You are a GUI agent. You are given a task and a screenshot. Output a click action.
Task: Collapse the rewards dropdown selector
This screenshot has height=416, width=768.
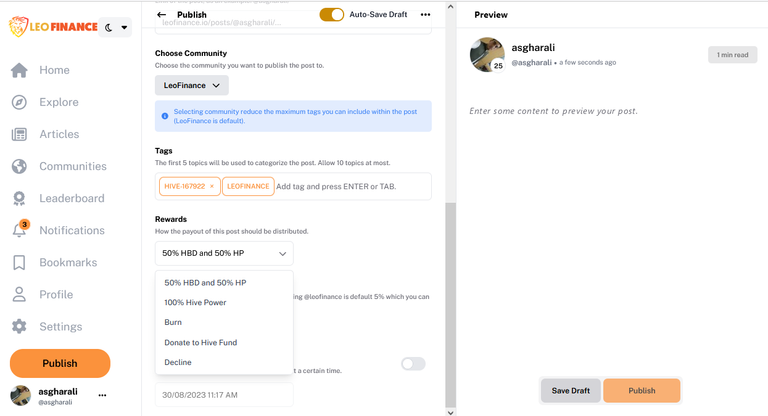pyautogui.click(x=224, y=253)
